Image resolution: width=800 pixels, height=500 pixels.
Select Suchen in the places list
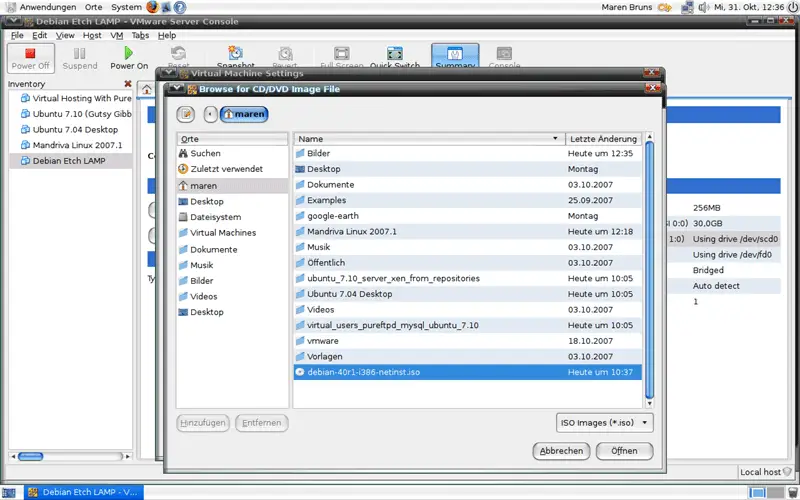(232, 153)
